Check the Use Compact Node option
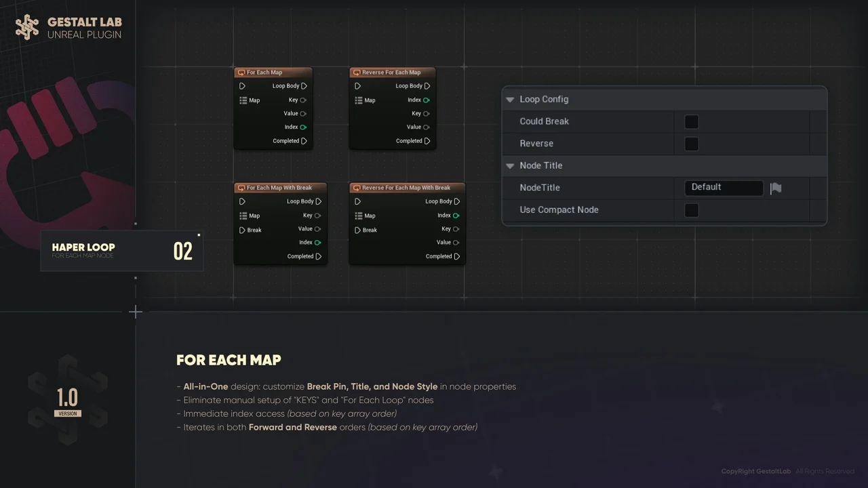Screen dimensions: 868x488 [691, 210]
